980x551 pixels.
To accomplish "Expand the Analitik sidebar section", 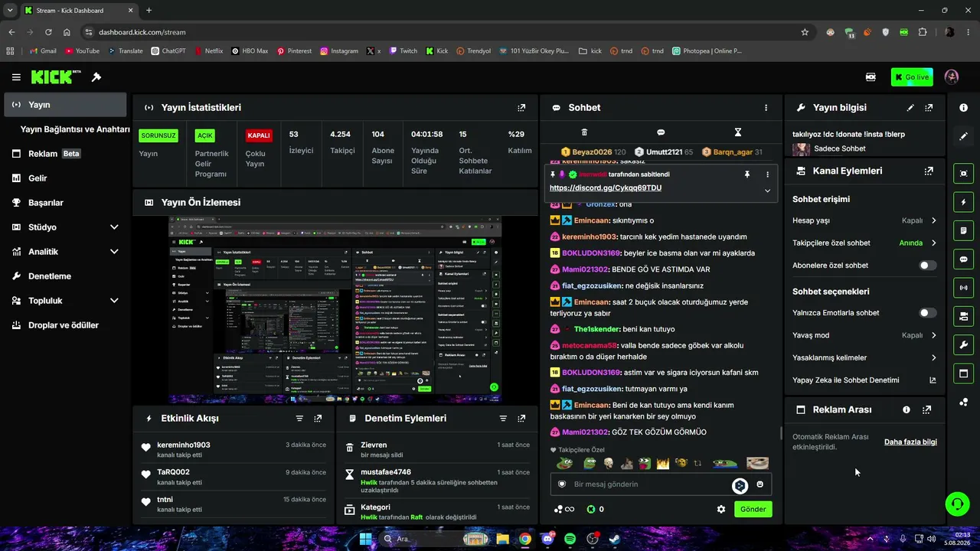I will (114, 252).
